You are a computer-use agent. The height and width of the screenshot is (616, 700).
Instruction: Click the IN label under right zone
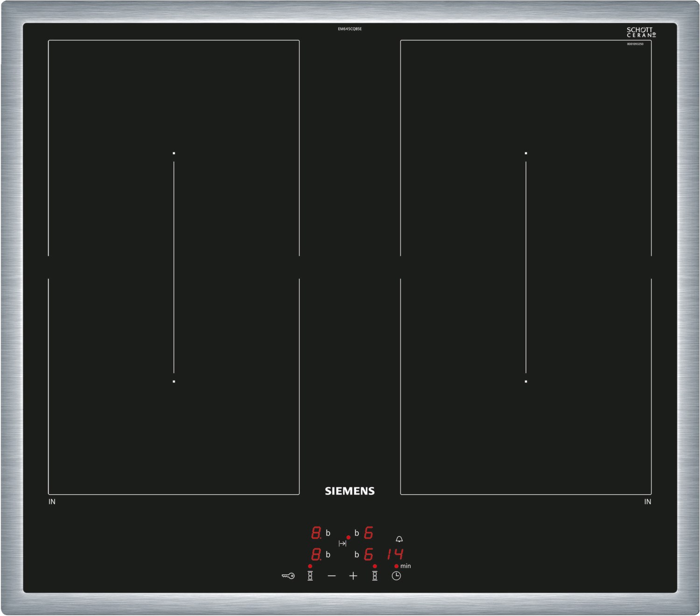[648, 502]
